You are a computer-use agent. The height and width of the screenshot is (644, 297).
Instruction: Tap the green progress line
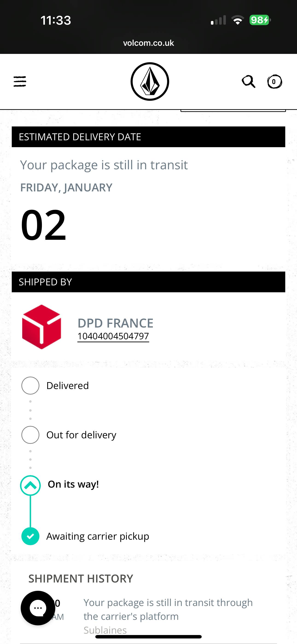coord(30,511)
